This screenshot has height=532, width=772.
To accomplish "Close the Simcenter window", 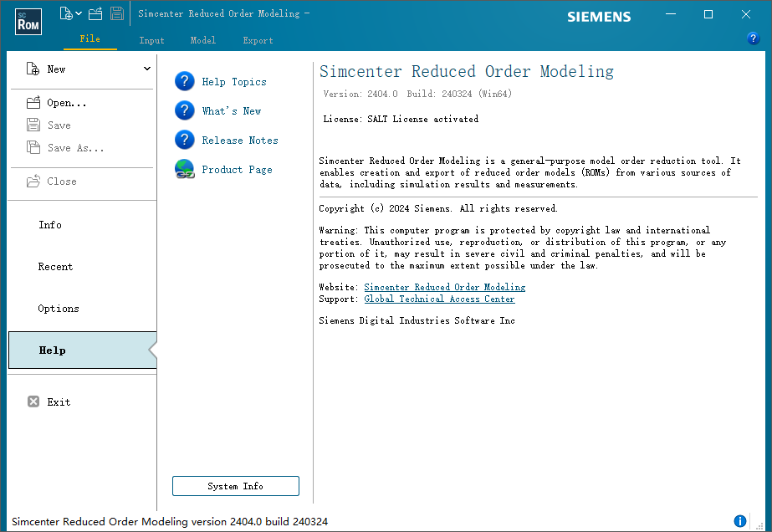I will (746, 14).
